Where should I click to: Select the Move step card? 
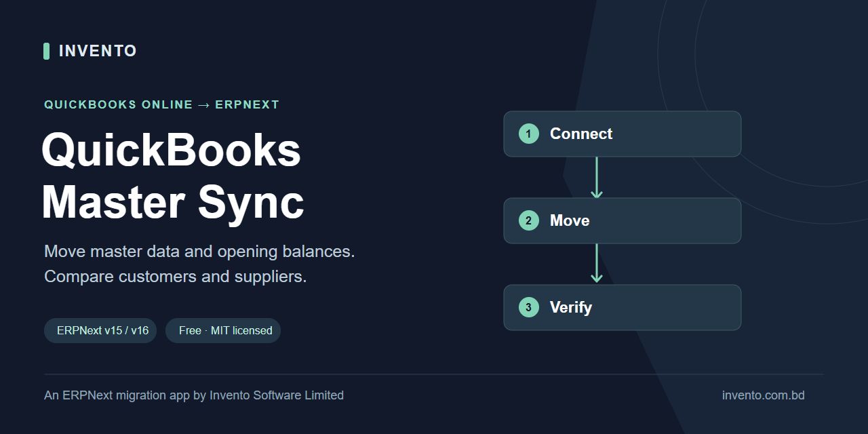coord(623,220)
